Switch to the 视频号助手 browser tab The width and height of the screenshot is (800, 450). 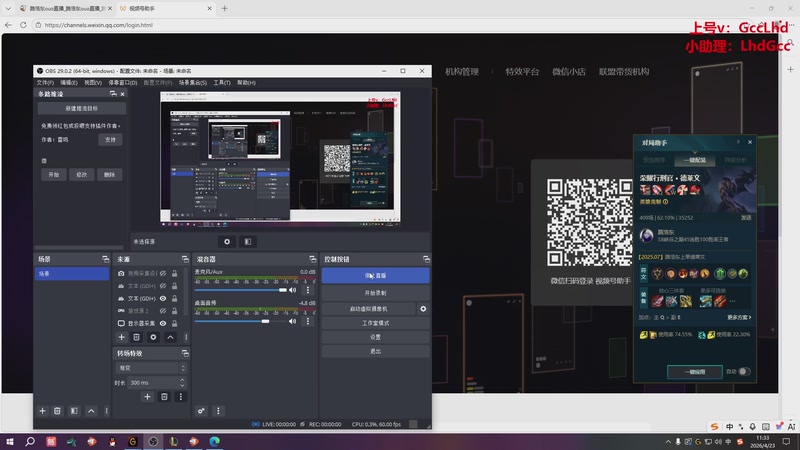(x=166, y=9)
